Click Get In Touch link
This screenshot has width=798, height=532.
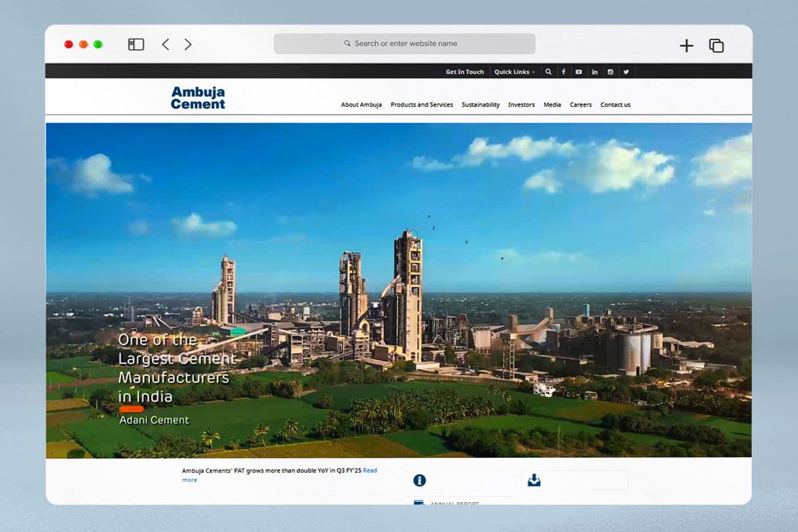click(465, 72)
